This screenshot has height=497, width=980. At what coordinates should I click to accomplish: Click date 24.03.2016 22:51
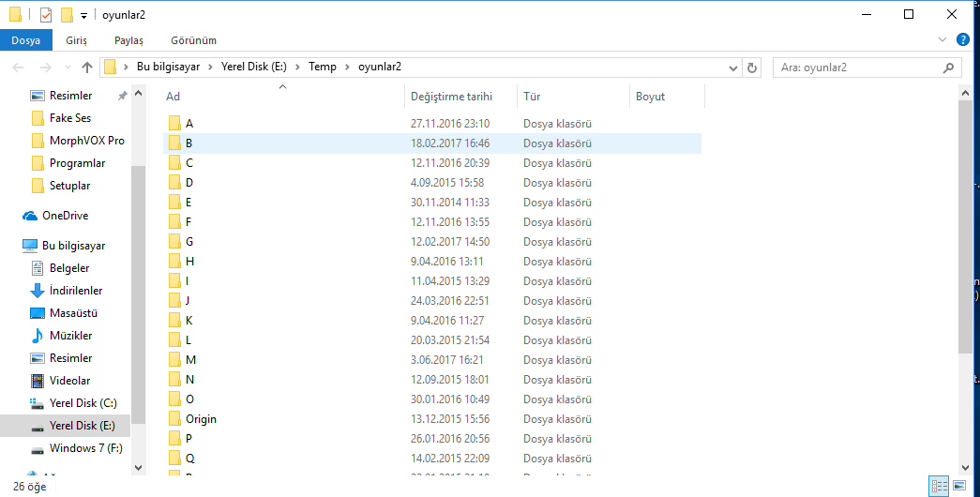point(450,301)
